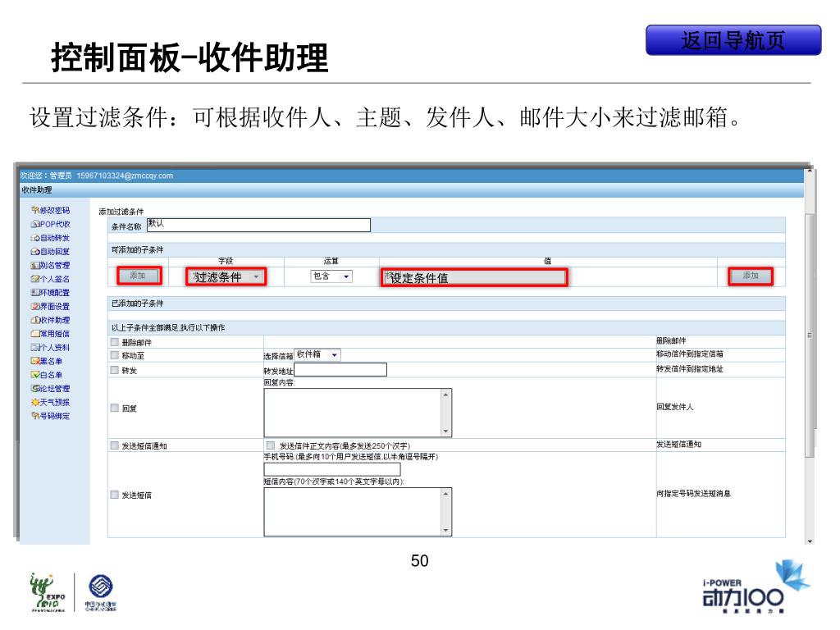Screen dimensions: 840x630
Task: Open 黑名单 via its envelope icon
Action: click(35, 361)
